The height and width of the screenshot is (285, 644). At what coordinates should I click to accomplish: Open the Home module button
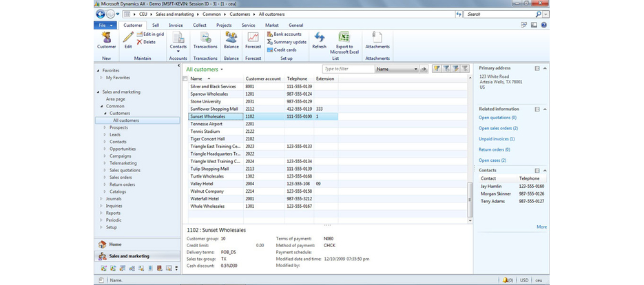137,244
